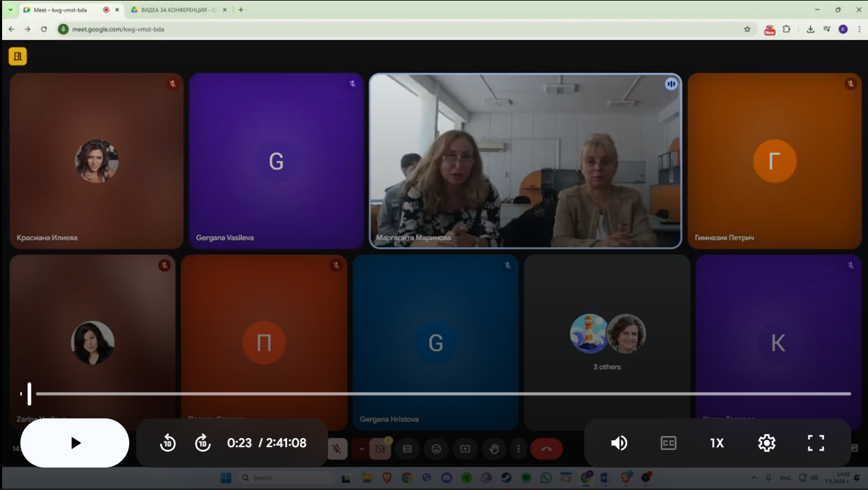
Task: Click the yellow door icon at top-left
Action: tap(18, 56)
